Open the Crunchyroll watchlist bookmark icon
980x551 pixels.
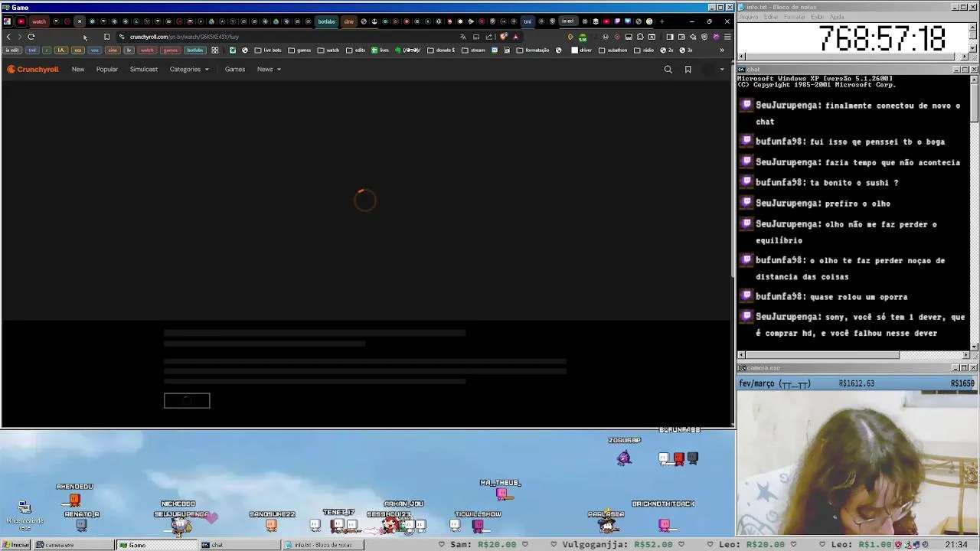[x=688, y=70]
